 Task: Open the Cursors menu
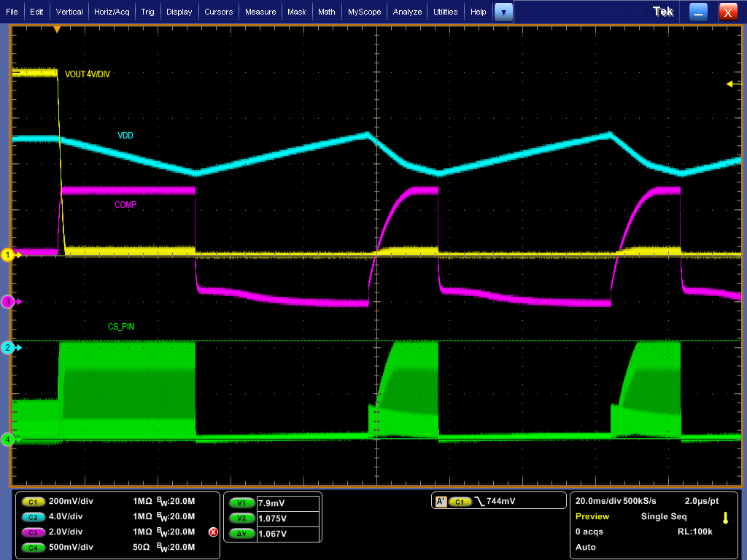pos(218,12)
